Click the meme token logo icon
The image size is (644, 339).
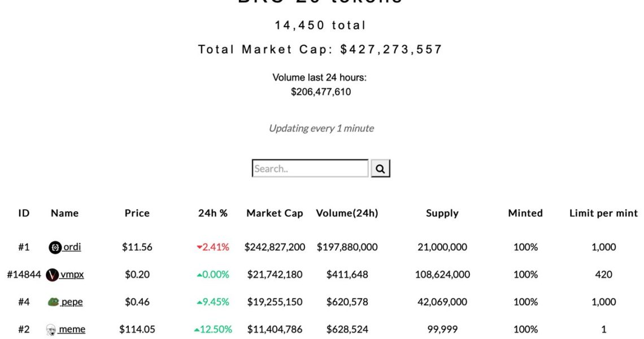pos(51,330)
